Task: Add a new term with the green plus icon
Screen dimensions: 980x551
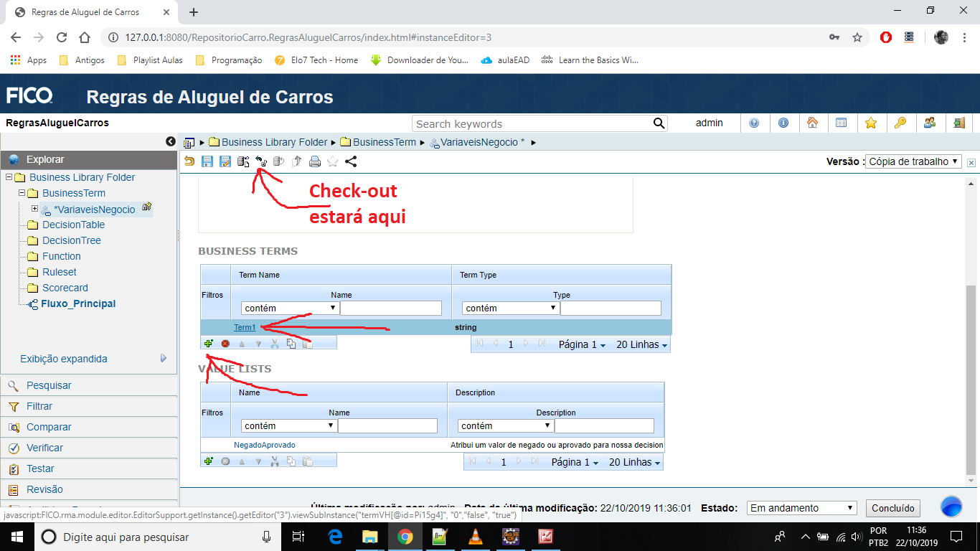Action: 208,343
